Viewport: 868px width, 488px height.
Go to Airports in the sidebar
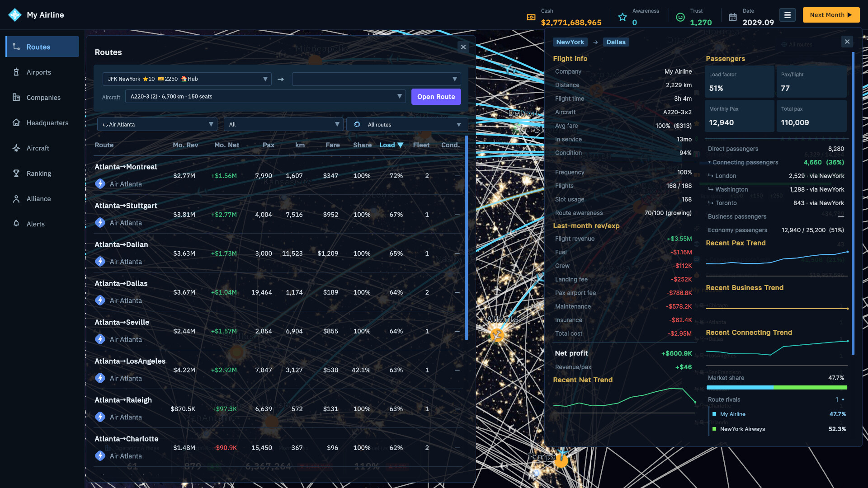coord(42,72)
